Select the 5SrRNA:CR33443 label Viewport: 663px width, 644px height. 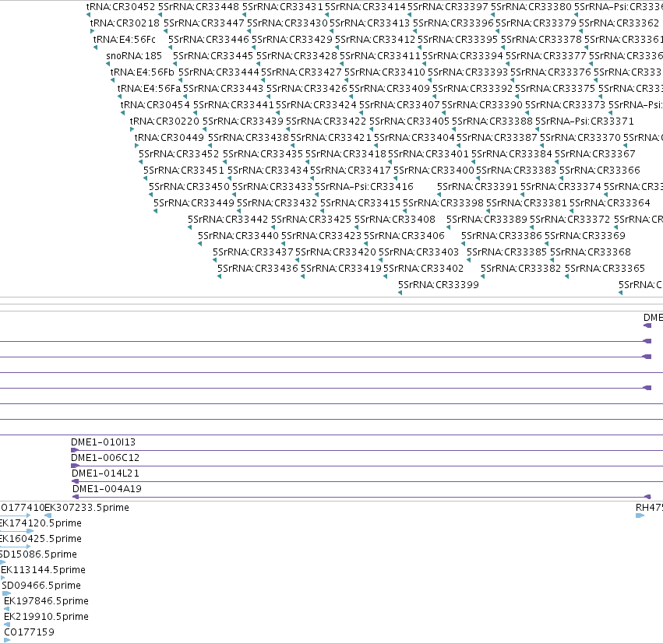tap(224, 89)
